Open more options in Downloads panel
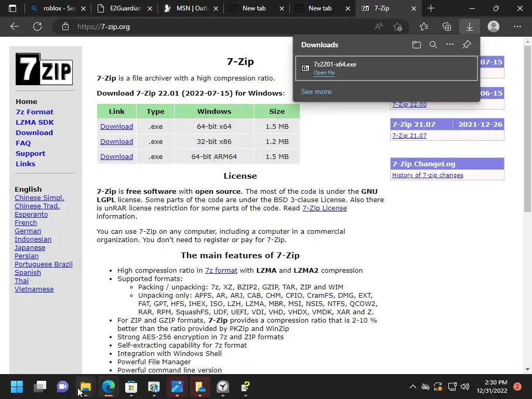Viewport: 532px width, 399px height. [x=449, y=45]
